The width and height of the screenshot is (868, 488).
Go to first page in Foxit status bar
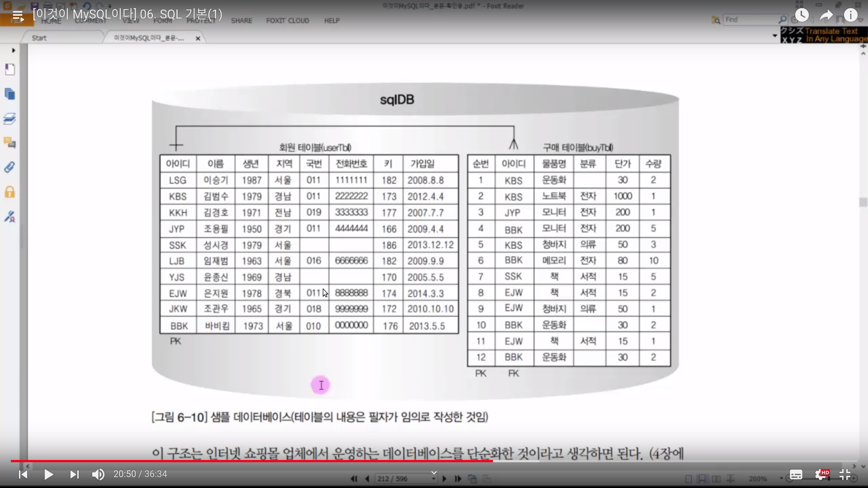click(x=354, y=479)
